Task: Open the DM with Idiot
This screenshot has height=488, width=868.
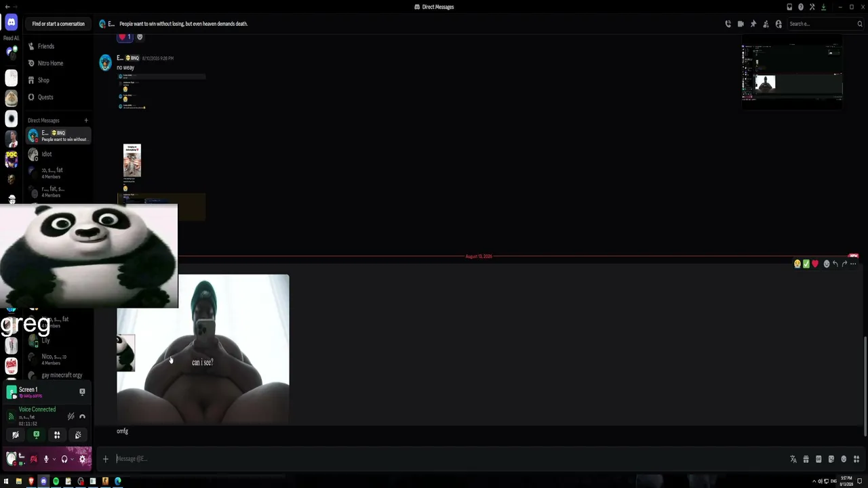Action: 58,154
